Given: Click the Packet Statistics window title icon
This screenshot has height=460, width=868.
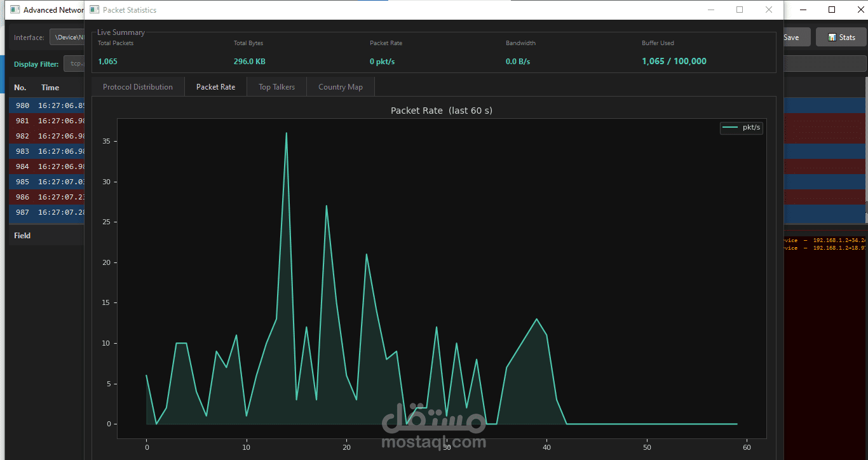Looking at the screenshot, I should pyautogui.click(x=95, y=10).
